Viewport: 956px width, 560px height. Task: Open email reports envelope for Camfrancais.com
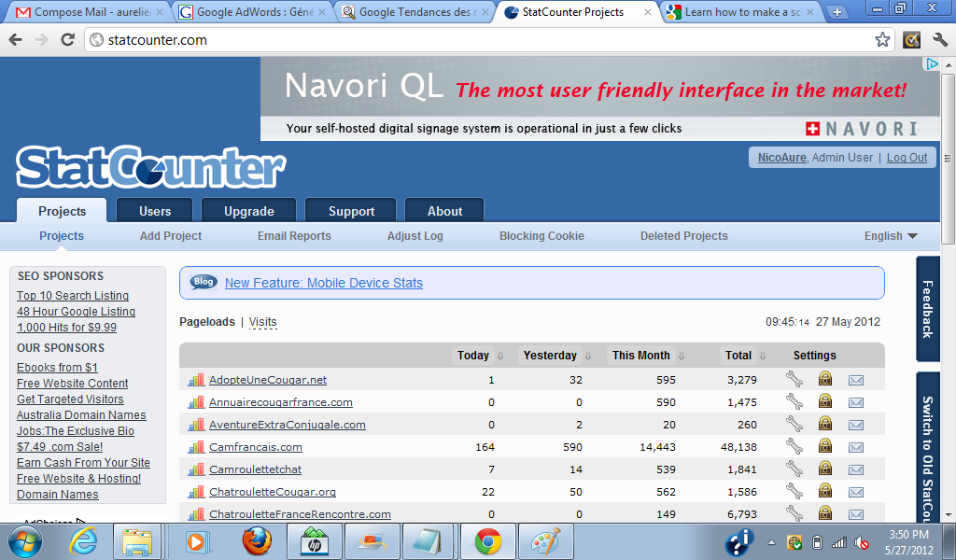point(856,447)
